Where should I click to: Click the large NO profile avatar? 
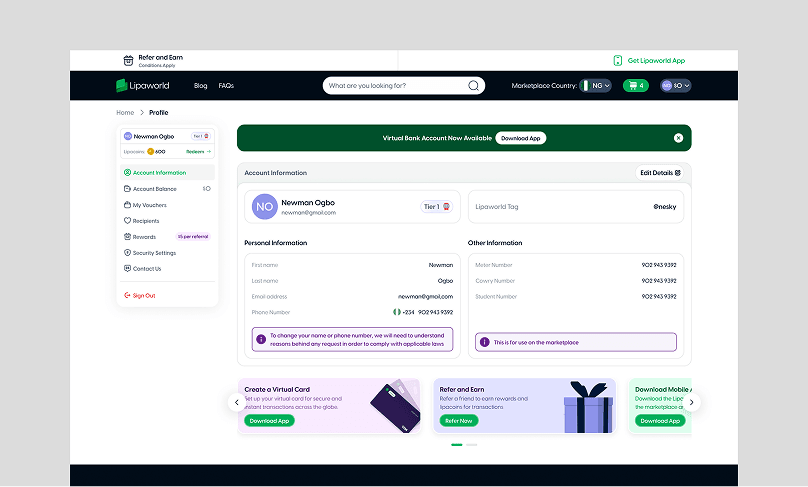(x=264, y=207)
